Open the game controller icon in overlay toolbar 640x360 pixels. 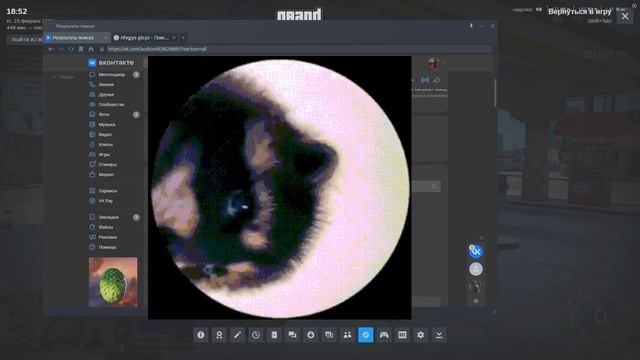point(384,335)
